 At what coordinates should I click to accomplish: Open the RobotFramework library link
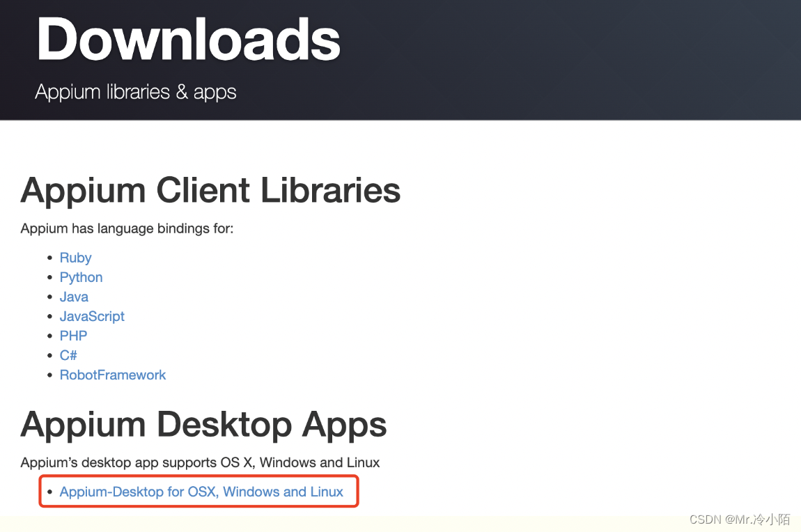click(113, 375)
